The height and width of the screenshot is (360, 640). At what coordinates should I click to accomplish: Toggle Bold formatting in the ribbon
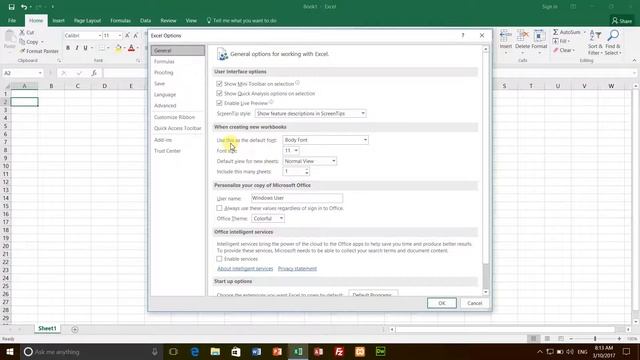[68, 48]
